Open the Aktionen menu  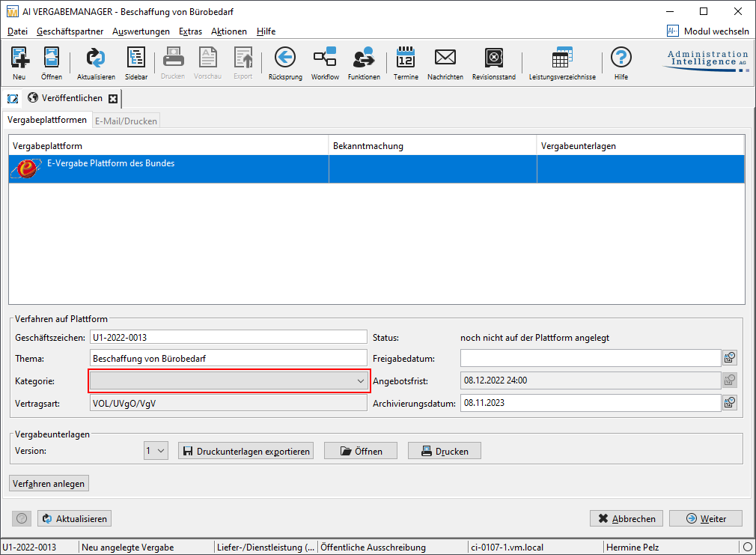click(229, 31)
